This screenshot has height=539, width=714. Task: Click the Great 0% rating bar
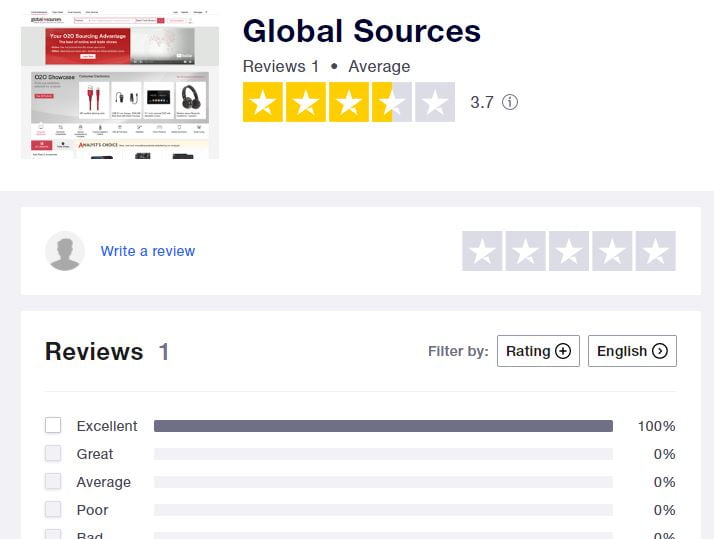[383, 454]
